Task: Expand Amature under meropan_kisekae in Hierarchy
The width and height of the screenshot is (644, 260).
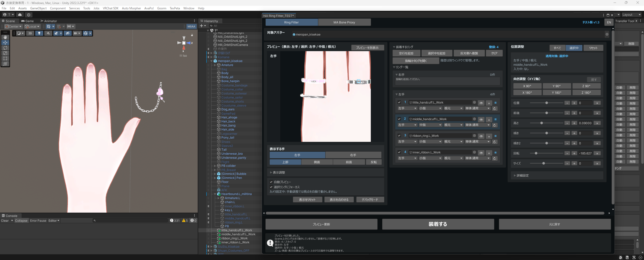Action: tap(215, 65)
